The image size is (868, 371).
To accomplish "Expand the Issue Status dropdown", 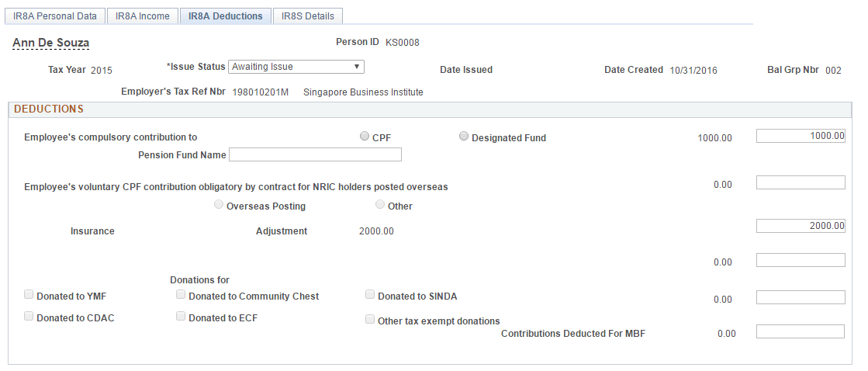I will [x=297, y=67].
